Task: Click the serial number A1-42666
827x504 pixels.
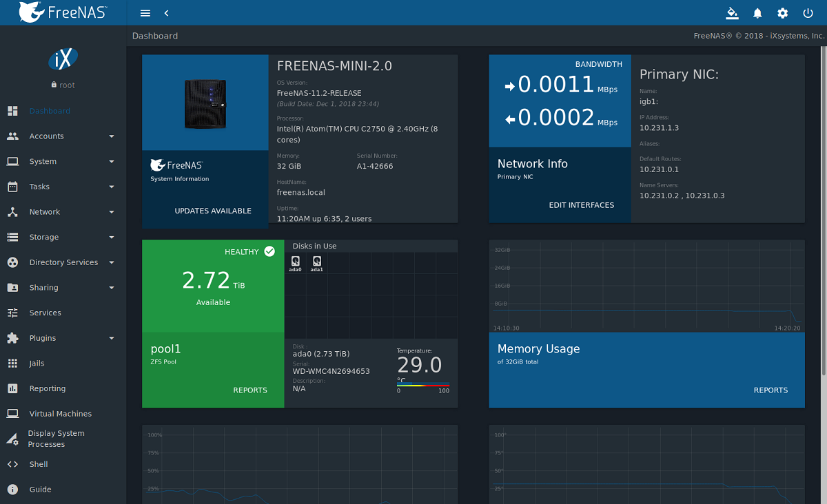Action: click(375, 167)
